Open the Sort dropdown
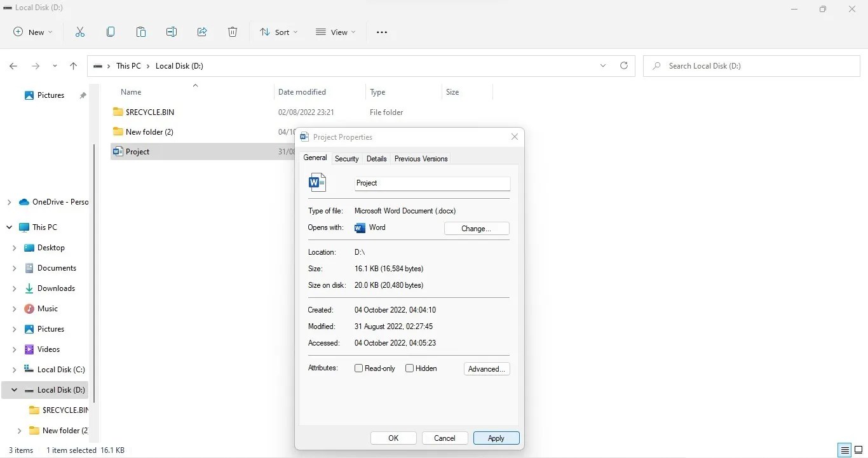 coord(278,32)
